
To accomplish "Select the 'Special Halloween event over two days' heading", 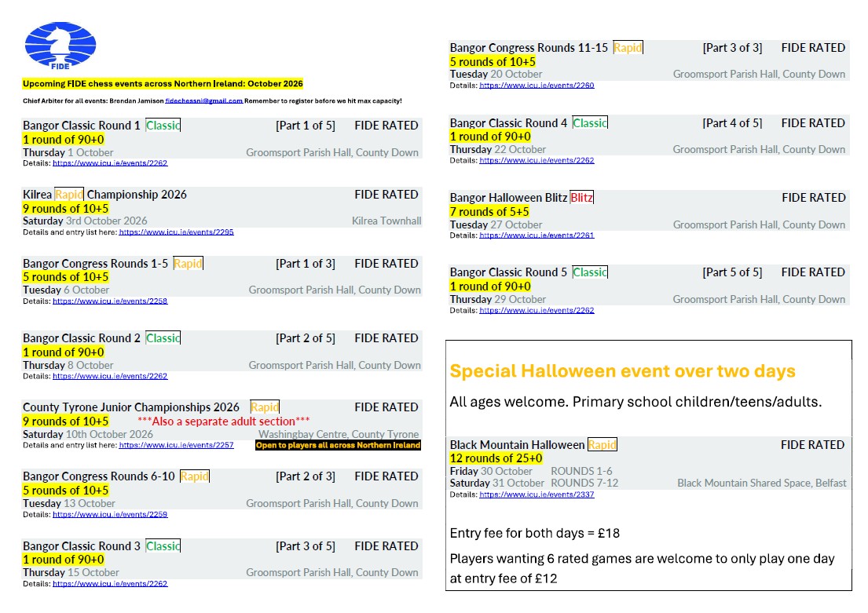I will pos(622,371).
